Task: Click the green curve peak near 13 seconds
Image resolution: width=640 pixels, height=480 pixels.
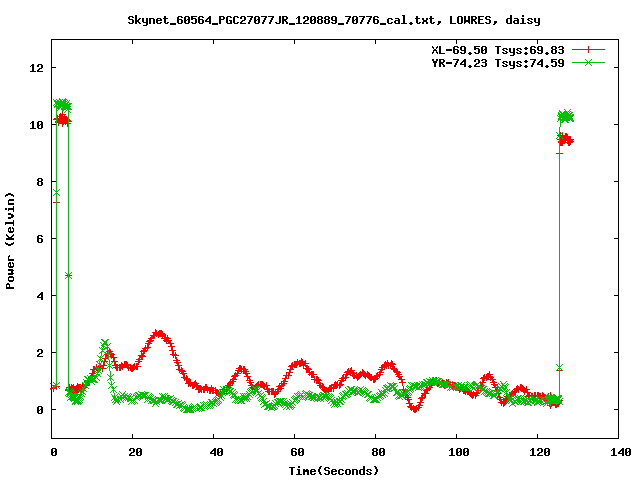Action: tap(105, 344)
